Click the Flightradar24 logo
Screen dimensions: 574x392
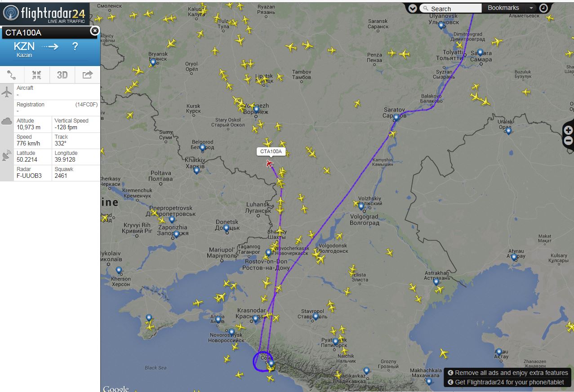click(44, 13)
